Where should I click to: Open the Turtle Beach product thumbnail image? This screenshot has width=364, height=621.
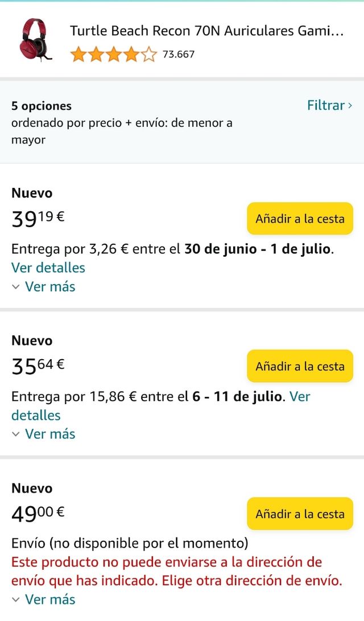pyautogui.click(x=31, y=40)
